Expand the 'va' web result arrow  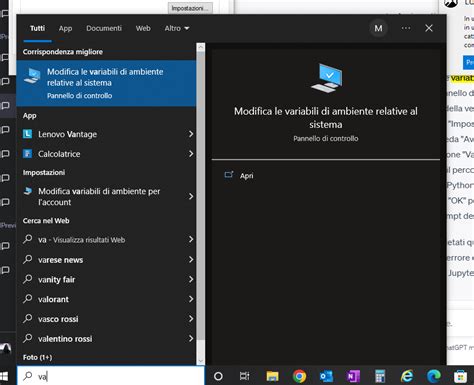pyautogui.click(x=191, y=239)
